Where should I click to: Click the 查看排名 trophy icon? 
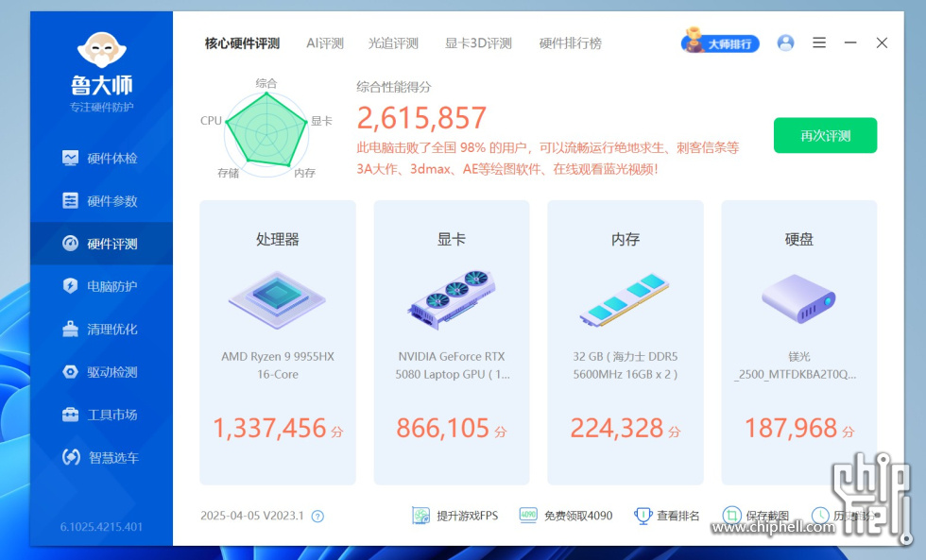643,516
